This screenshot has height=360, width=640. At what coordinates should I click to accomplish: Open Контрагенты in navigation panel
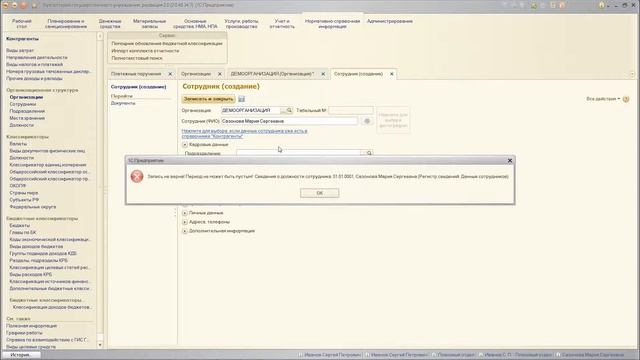[22, 39]
